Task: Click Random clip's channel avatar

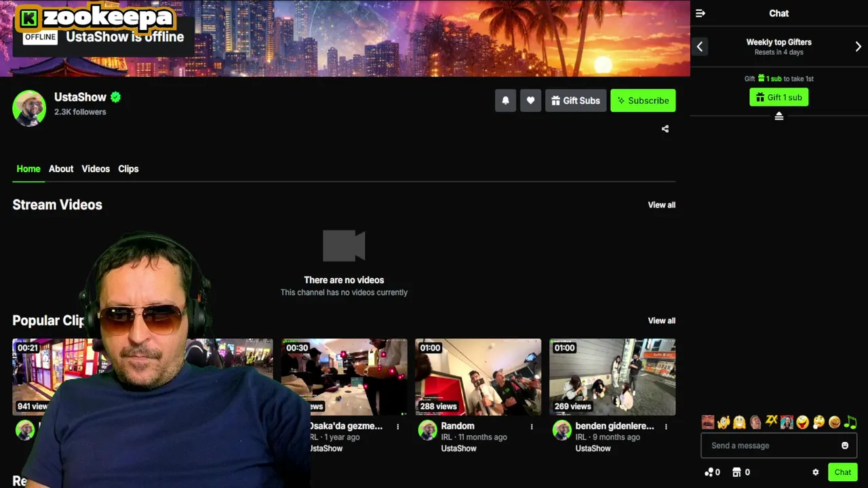Action: (x=428, y=430)
